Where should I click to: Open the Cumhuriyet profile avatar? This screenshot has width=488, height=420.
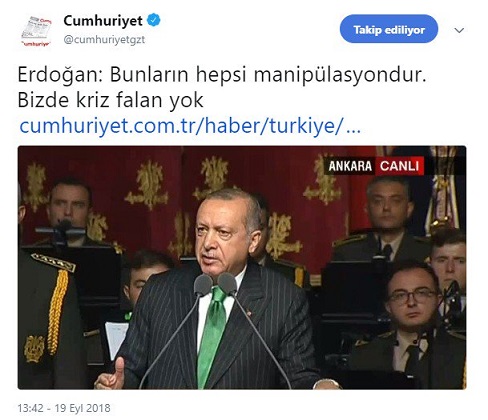[36, 31]
